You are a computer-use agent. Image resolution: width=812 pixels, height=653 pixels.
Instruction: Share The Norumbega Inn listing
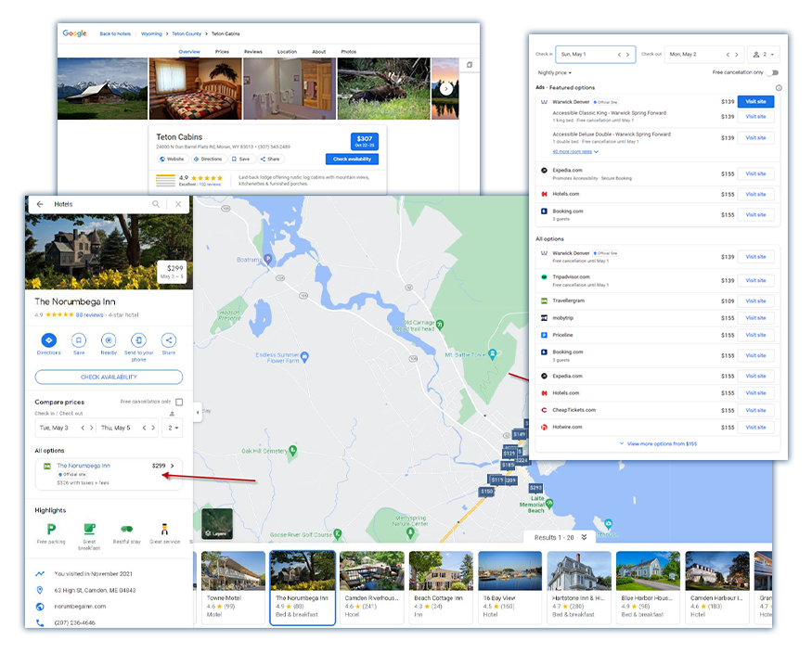click(169, 339)
